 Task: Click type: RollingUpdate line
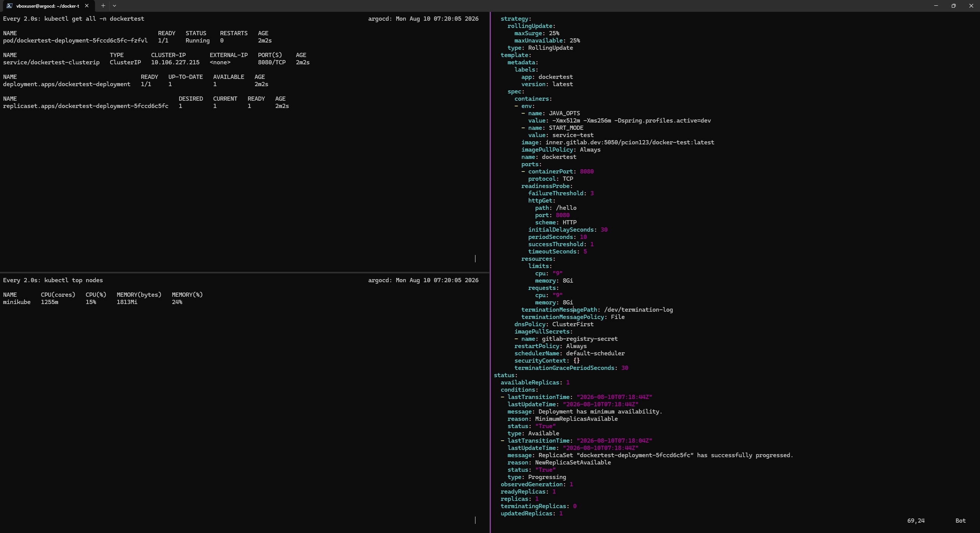[x=540, y=48]
